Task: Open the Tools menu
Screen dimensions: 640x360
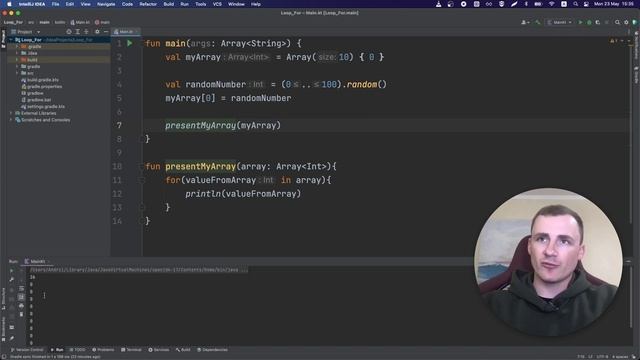Action: click(200, 4)
